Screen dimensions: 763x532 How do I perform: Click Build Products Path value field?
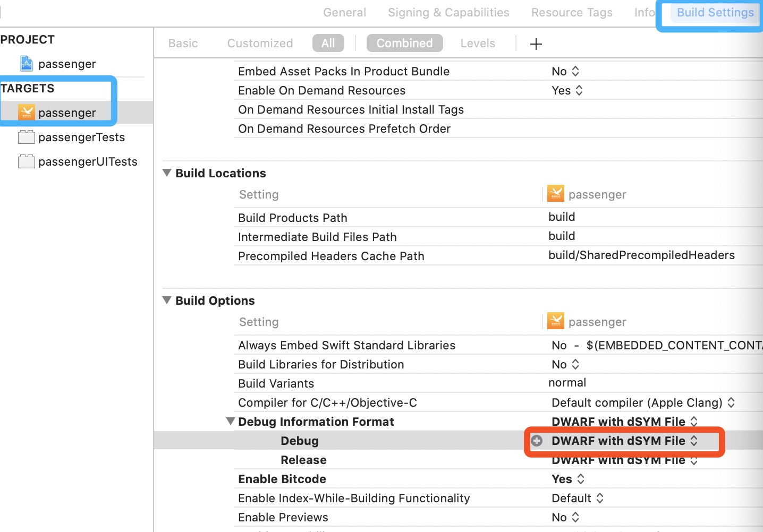[562, 217]
